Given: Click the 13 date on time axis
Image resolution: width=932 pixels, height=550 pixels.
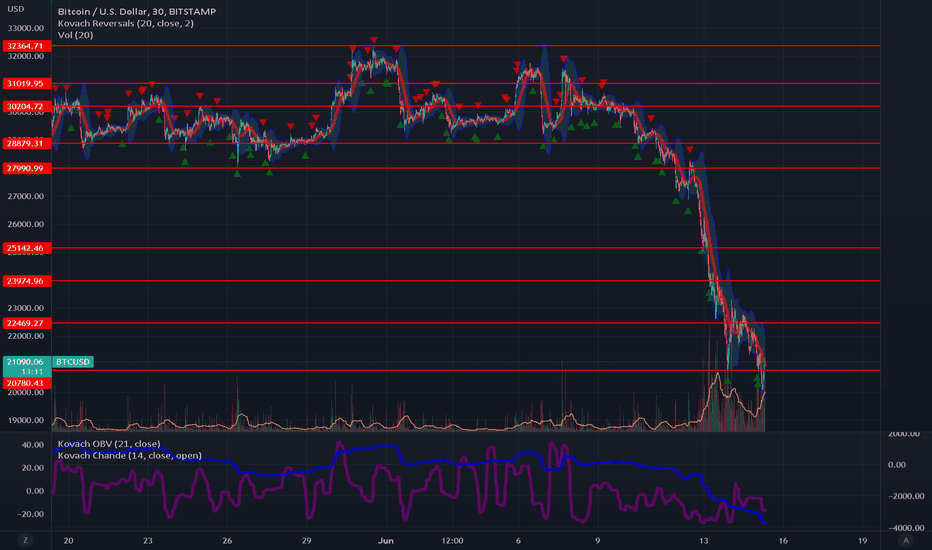Looking at the screenshot, I should click(x=704, y=540).
